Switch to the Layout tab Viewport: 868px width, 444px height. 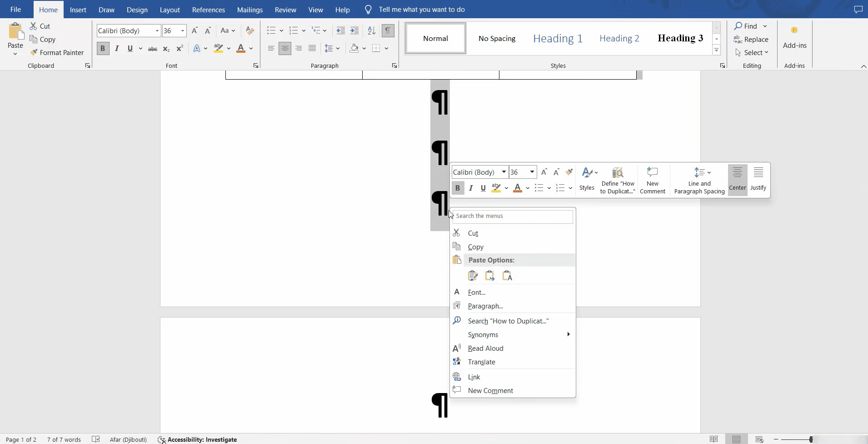[170, 10]
